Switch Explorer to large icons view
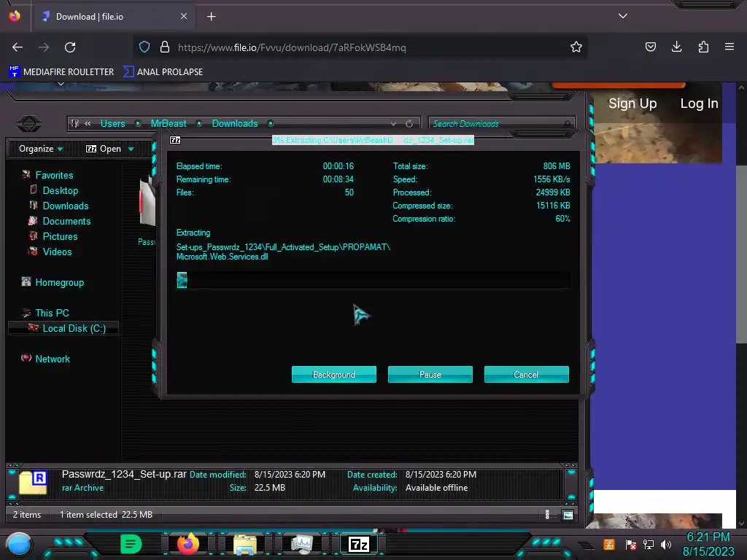 (568, 515)
